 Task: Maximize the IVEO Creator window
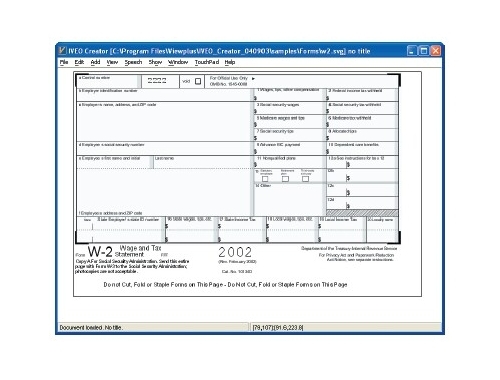(x=424, y=51)
